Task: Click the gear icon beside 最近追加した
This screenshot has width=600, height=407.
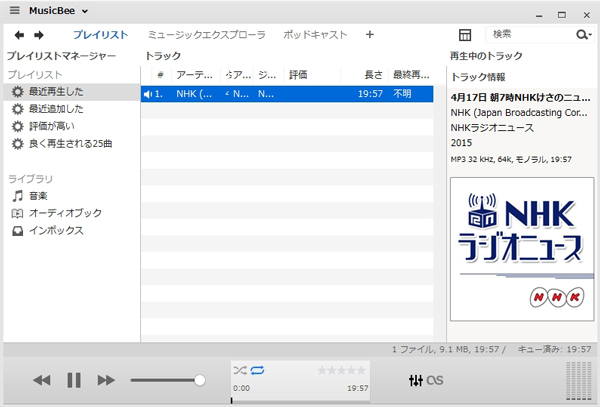Action: 17,109
